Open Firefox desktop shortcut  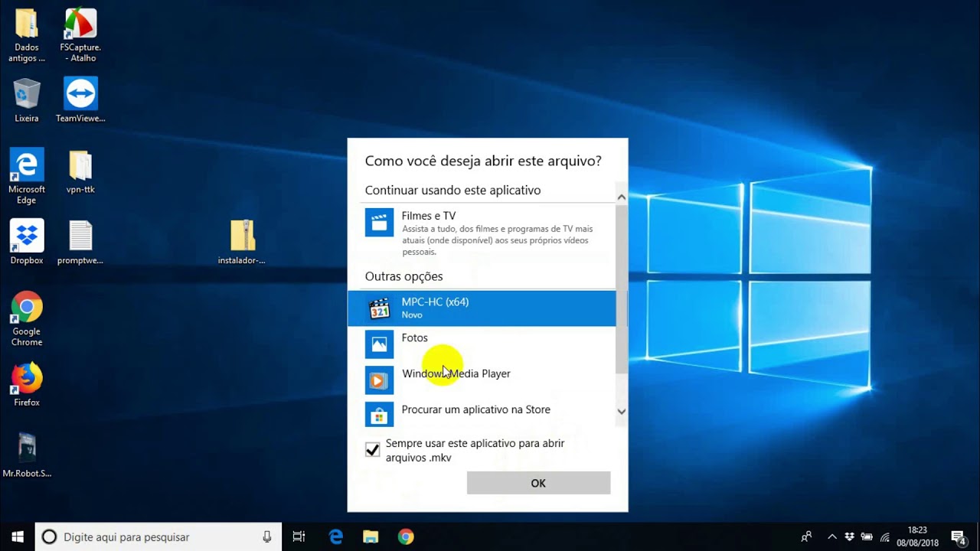[27, 384]
